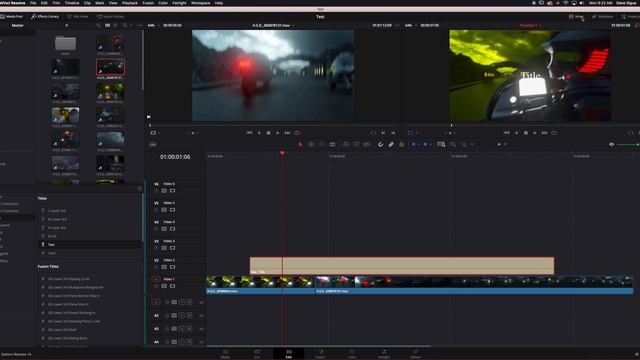Toggle the Media Pool panel button

tap(12, 16)
